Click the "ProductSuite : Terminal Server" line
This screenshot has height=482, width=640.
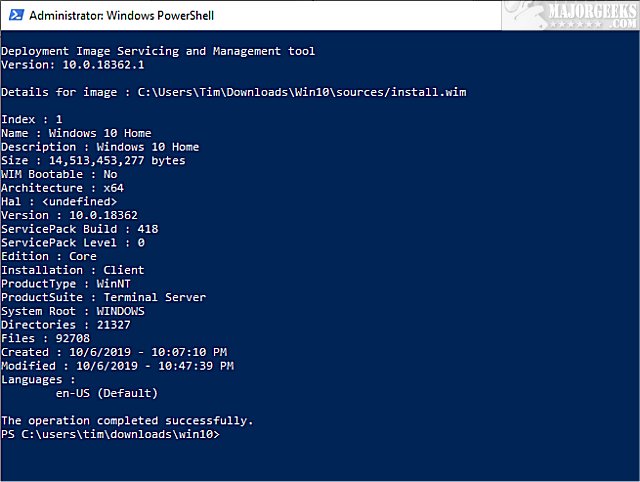(103, 297)
